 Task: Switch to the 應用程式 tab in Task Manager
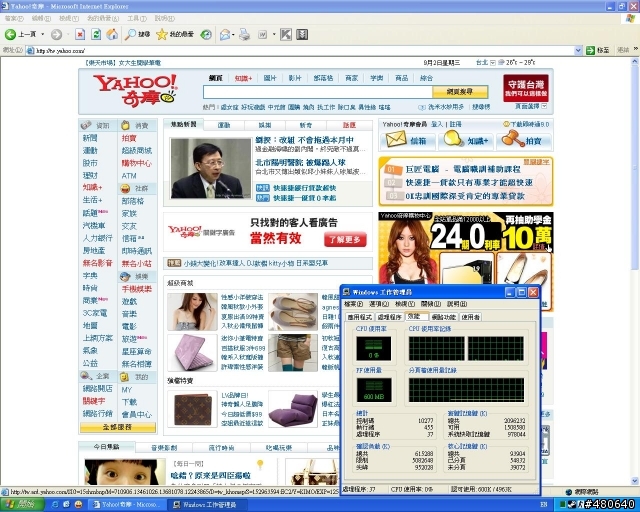(x=359, y=317)
